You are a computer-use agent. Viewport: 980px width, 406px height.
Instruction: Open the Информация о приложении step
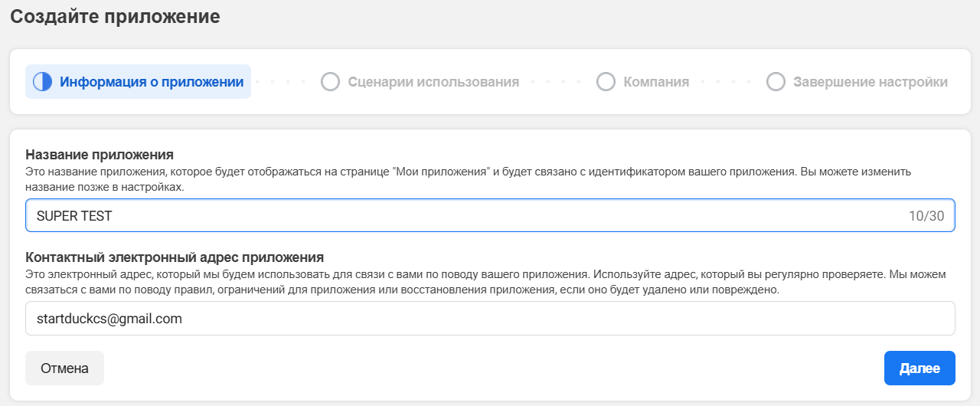click(x=139, y=82)
